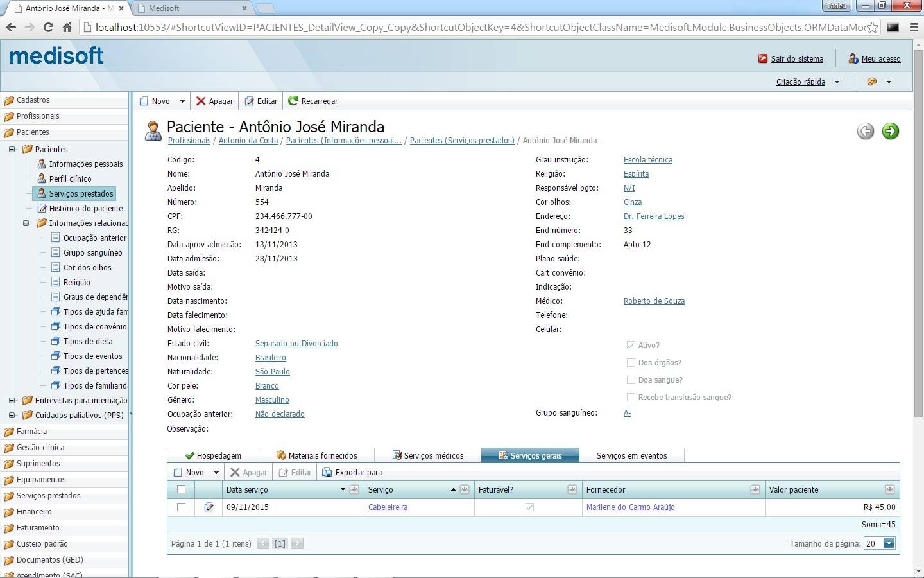
Task: Click the Meu acesso link
Action: pos(881,58)
